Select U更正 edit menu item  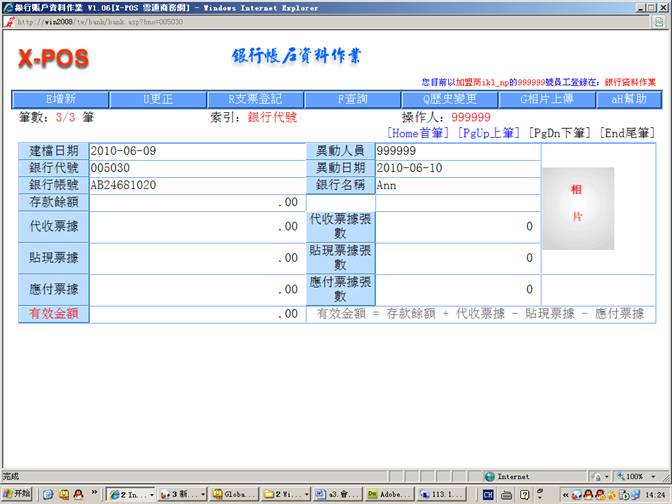point(158,100)
